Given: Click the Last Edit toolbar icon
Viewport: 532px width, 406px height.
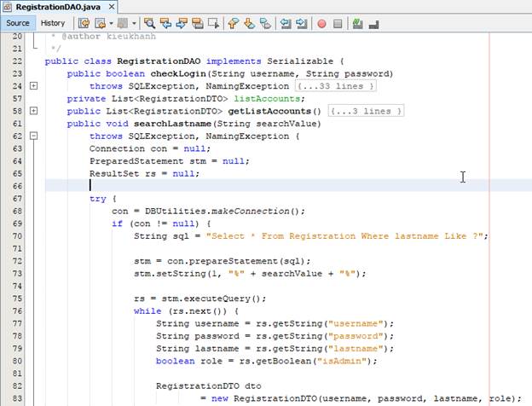Looking at the screenshot, I should [x=84, y=23].
